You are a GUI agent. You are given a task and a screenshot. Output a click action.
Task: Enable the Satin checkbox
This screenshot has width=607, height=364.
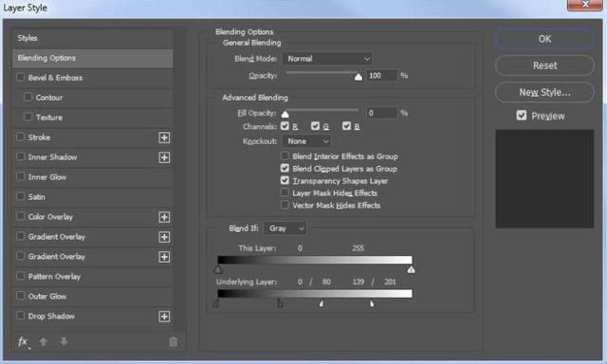[x=21, y=196]
